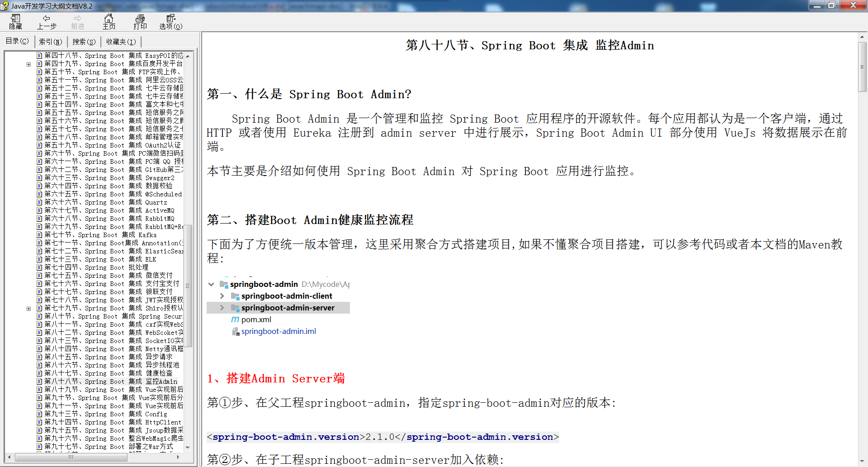Open topic 第七十二节 ElasticSearch
This screenshot has width=868, height=467.
[114, 251]
